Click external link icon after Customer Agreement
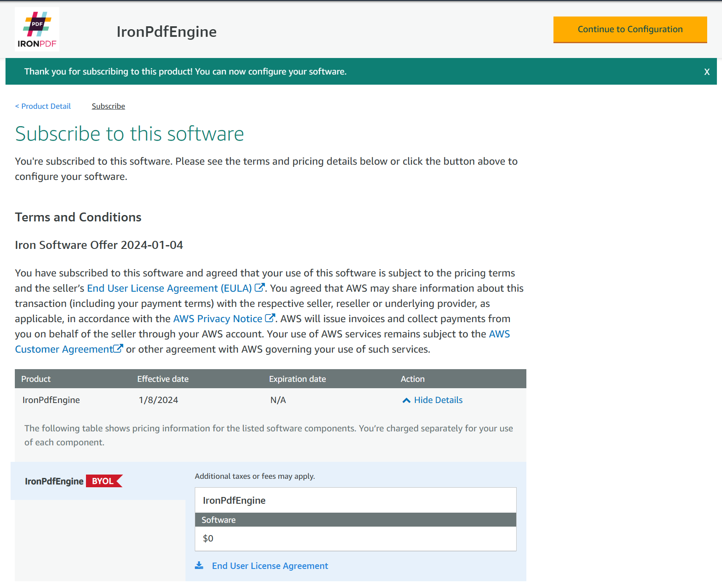This screenshot has height=588, width=722. pyautogui.click(x=118, y=348)
